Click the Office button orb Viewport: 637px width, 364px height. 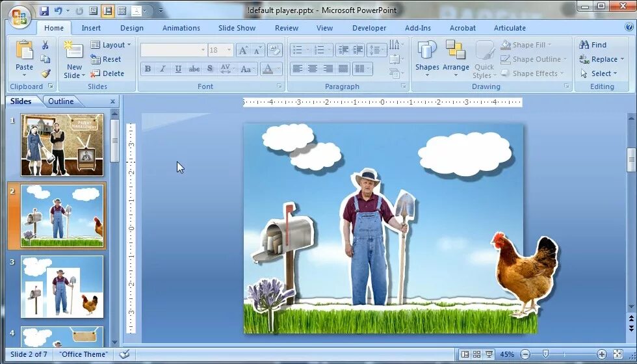click(19, 17)
